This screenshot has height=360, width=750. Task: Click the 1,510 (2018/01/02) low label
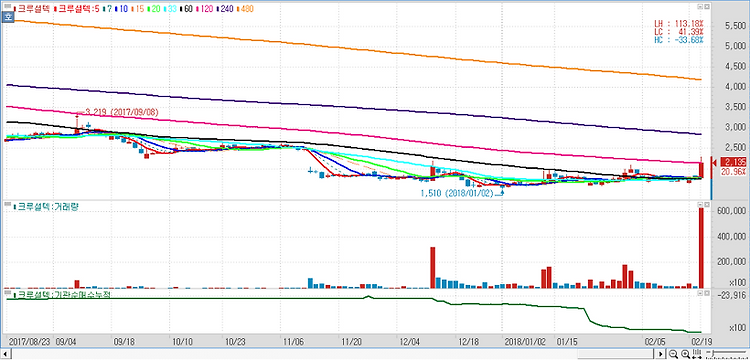click(x=456, y=194)
